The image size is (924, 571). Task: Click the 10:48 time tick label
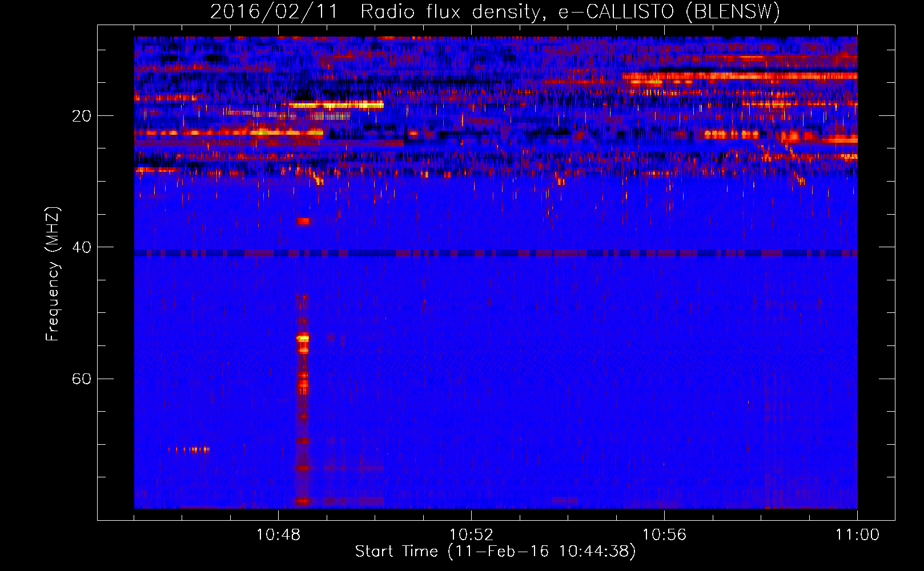coord(278,535)
